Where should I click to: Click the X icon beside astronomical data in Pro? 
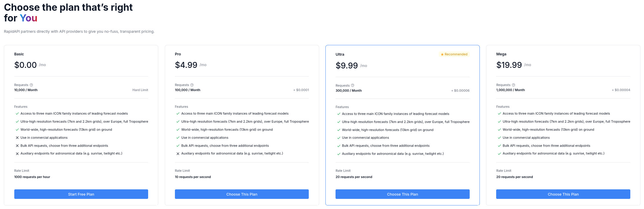pos(178,153)
